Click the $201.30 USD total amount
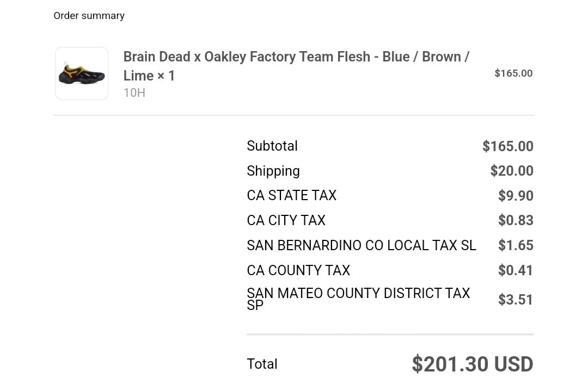This screenshot has width=588, height=378. tap(472, 364)
